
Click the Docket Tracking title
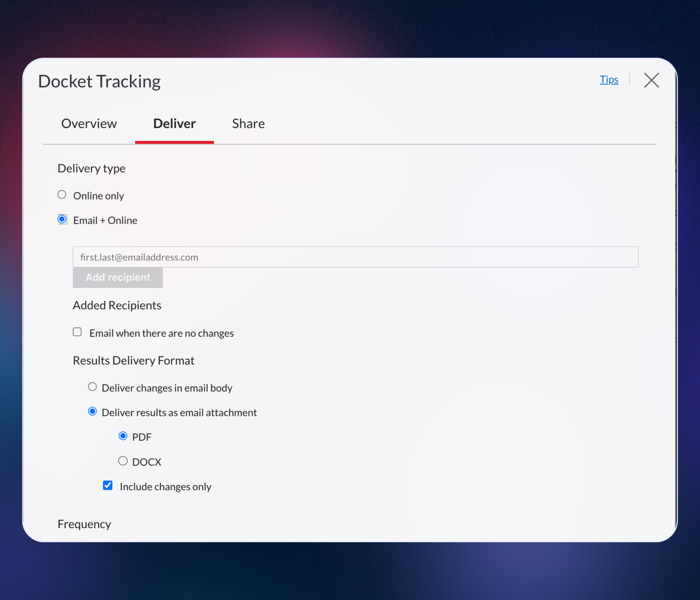[x=99, y=81]
